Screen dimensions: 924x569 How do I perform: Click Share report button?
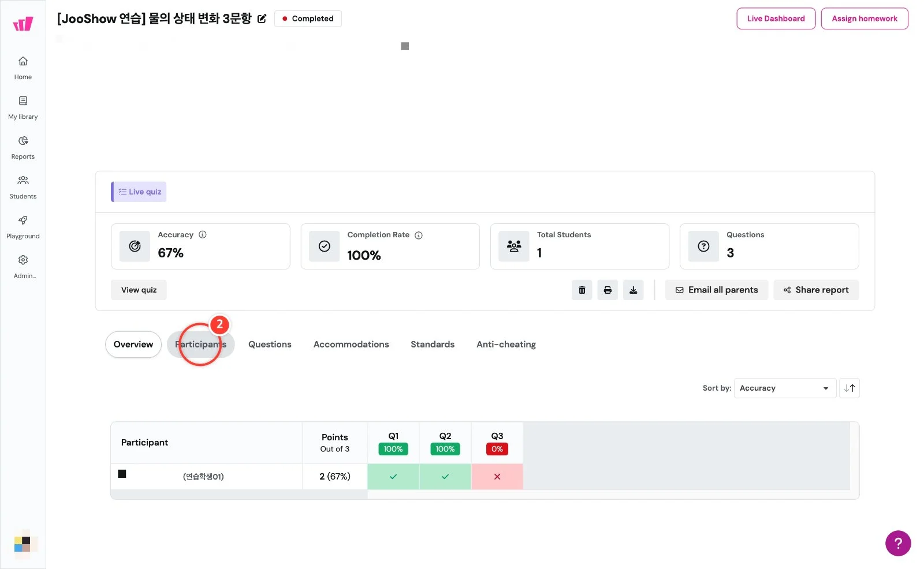tap(816, 290)
